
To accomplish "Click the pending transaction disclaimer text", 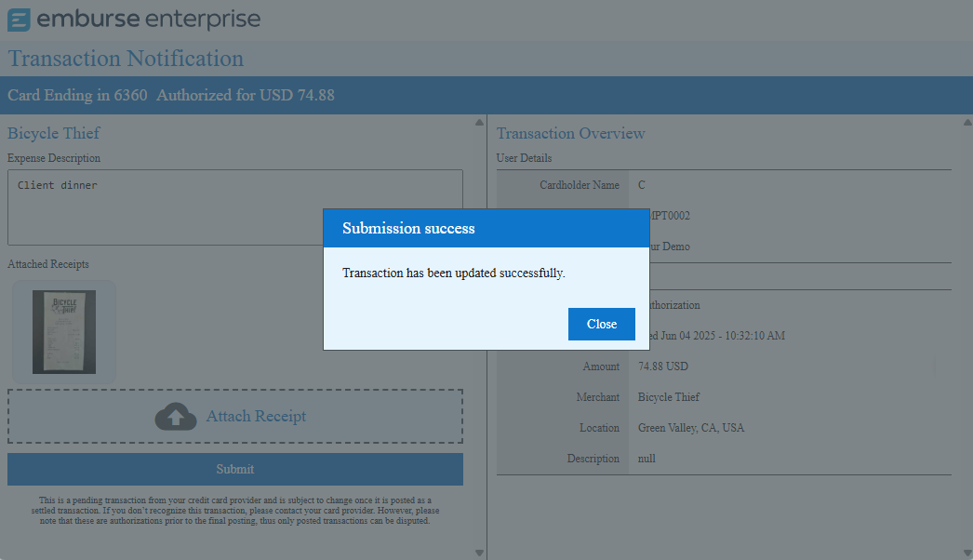I will [235, 511].
